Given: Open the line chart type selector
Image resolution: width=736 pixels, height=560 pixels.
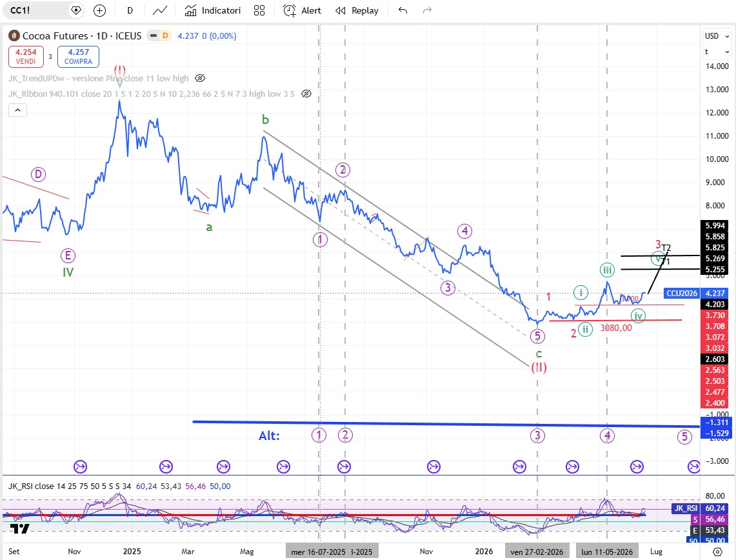Looking at the screenshot, I should point(160,10).
